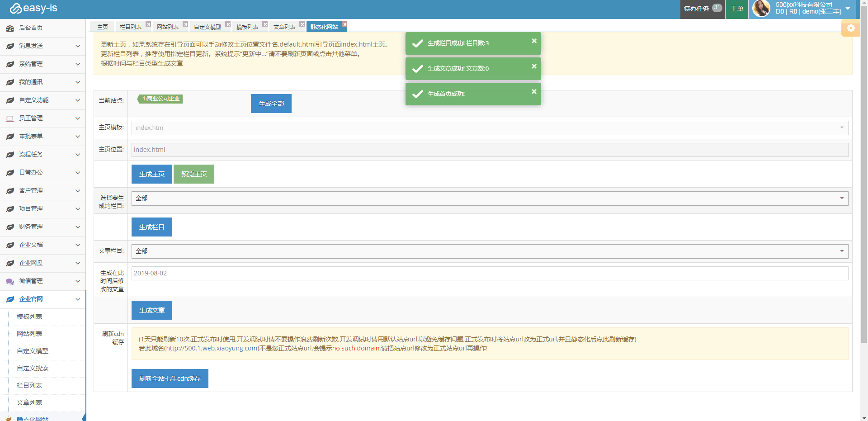Click the leaf icon beside 消息发送
Image resolution: width=868 pixels, height=421 pixels.
pyautogui.click(x=10, y=46)
